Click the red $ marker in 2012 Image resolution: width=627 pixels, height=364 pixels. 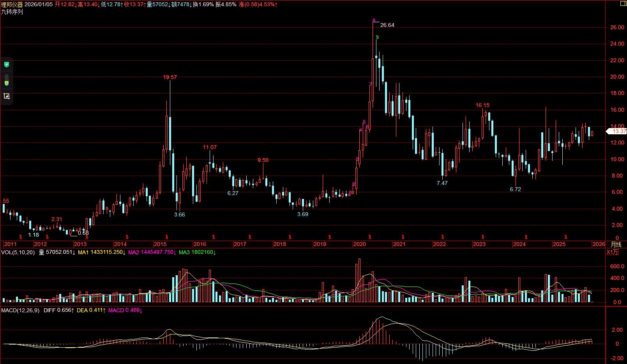point(47,237)
